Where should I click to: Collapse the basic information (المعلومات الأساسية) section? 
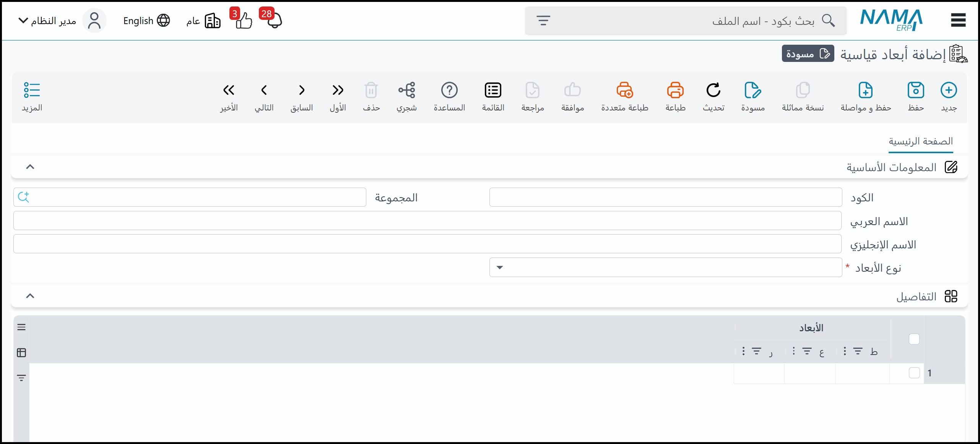(30, 167)
